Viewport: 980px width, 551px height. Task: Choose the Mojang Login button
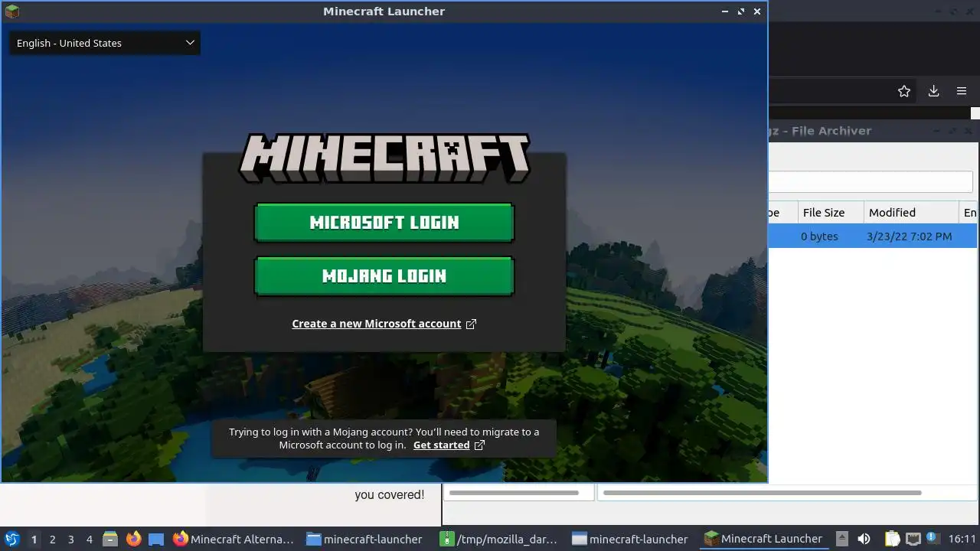coord(384,276)
